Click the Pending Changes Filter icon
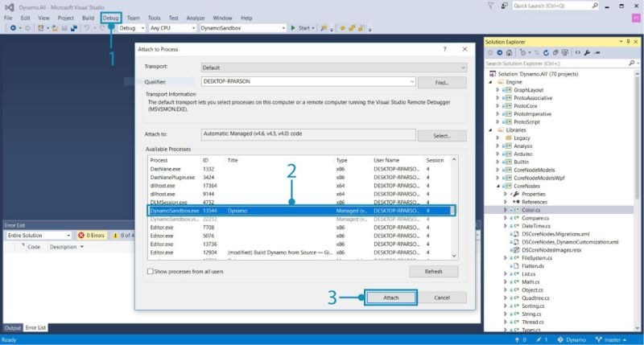The image size is (644, 345). (x=522, y=52)
